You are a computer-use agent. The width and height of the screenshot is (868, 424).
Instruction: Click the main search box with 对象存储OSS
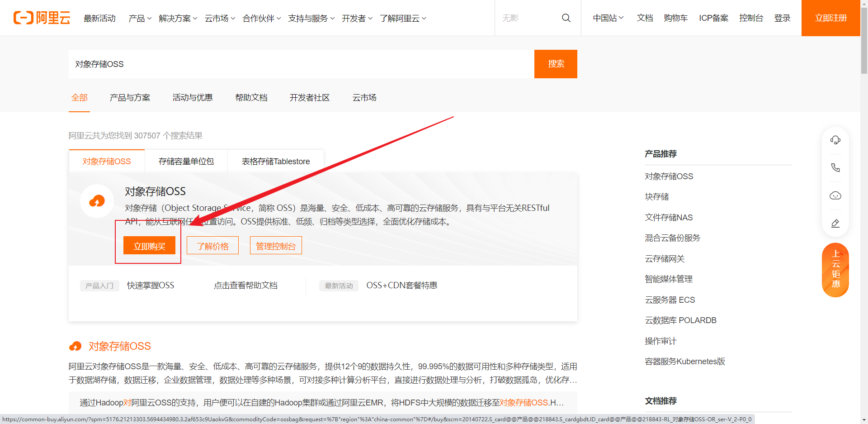tap(302, 64)
